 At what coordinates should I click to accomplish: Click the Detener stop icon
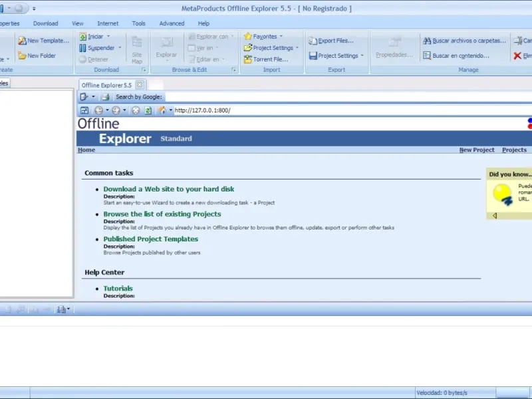pyautogui.click(x=82, y=59)
